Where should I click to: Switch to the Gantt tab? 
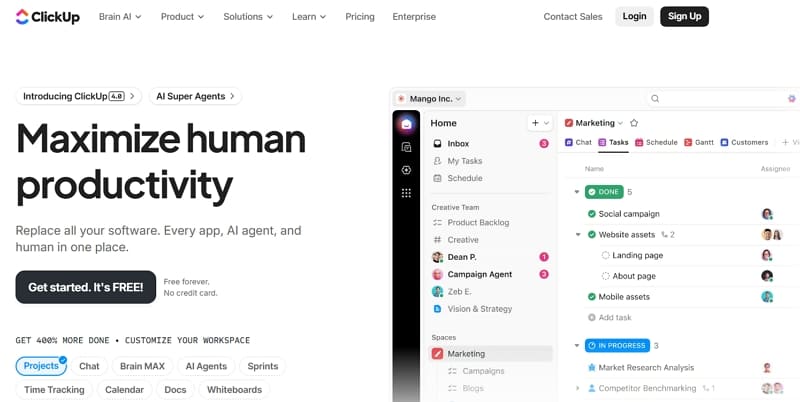tap(699, 142)
